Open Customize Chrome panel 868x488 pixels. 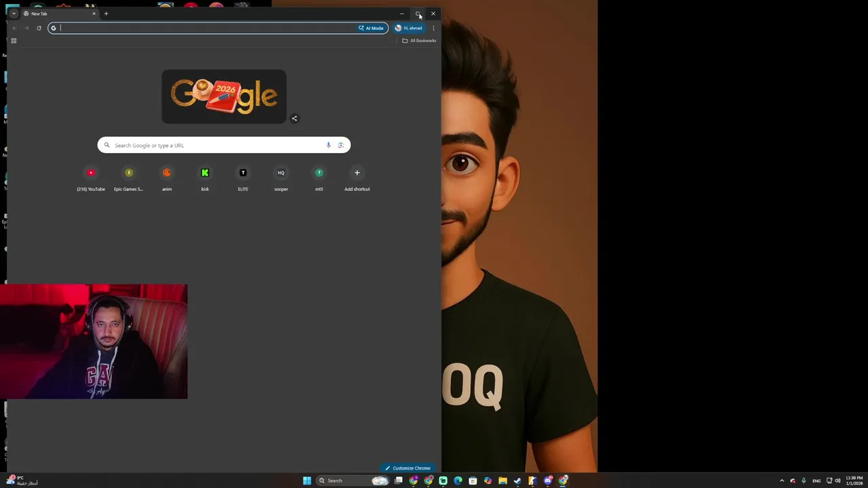coord(408,468)
